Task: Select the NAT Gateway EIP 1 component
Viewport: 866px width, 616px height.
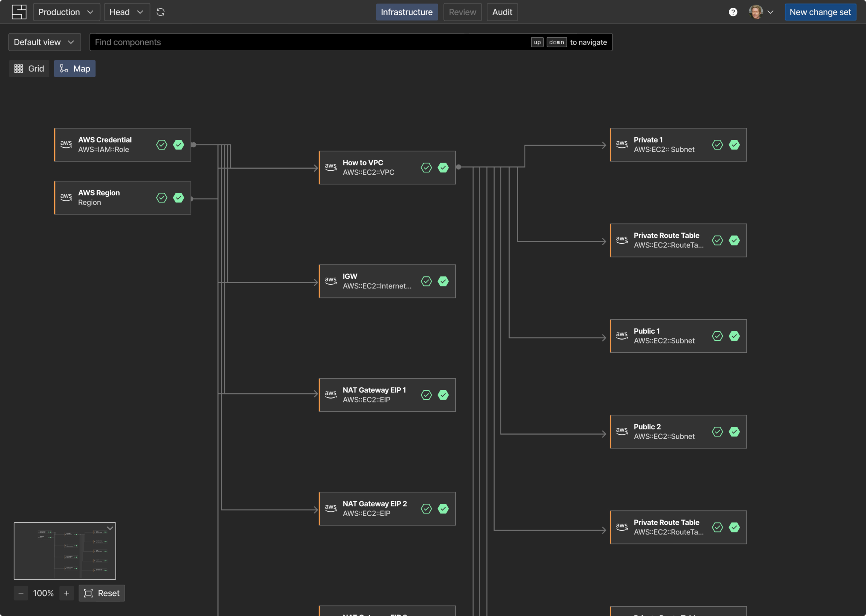Action: tap(387, 395)
